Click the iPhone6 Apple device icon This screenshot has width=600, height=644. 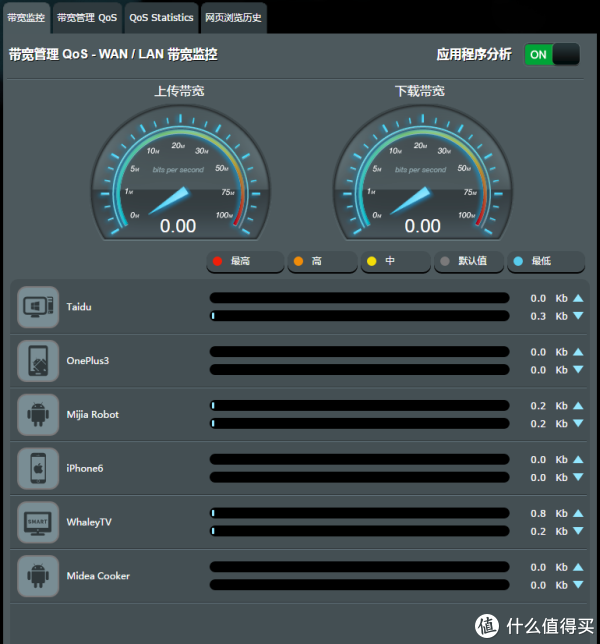pyautogui.click(x=38, y=468)
